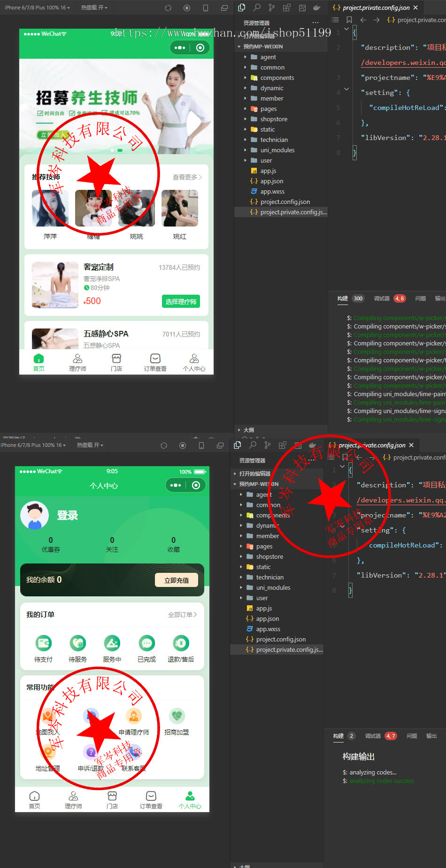The image size is (446, 868).
Task: Open the 资源管理器 more-options menu beside 首页
Action: coord(315,23)
